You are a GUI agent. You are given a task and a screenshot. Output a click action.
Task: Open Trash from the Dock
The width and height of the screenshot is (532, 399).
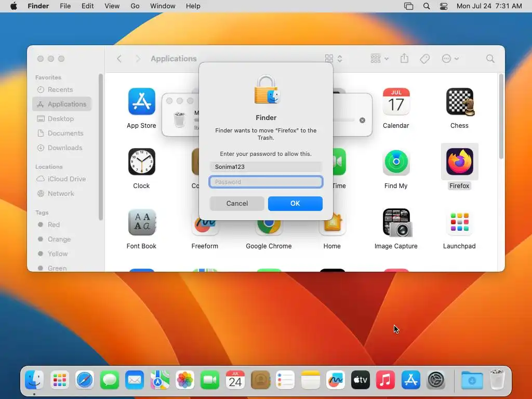pyautogui.click(x=497, y=380)
